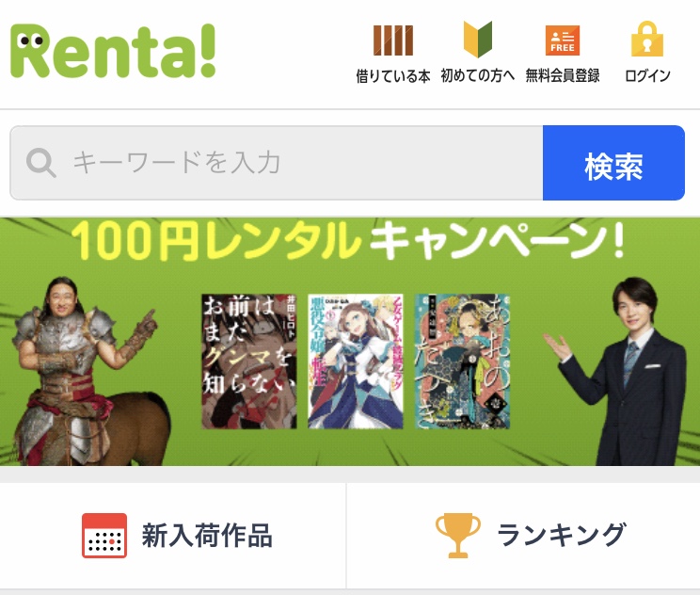Open the bookshelf 借りている本 icon
700x595 pixels.
click(393, 40)
